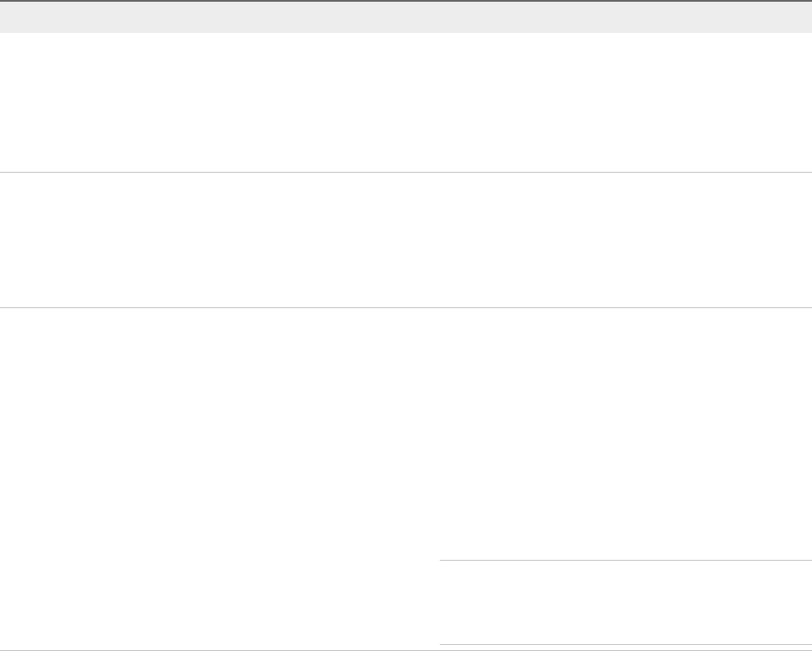Image resolution: width=812 pixels, height=651 pixels.
Task: Click the blank area left of the bottom-right cell
Action: [x=217, y=602]
